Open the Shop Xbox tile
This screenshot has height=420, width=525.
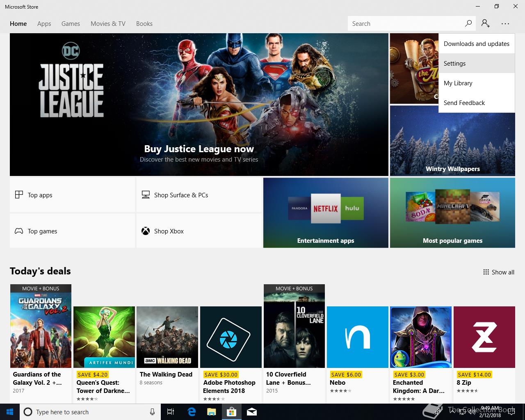(x=199, y=231)
